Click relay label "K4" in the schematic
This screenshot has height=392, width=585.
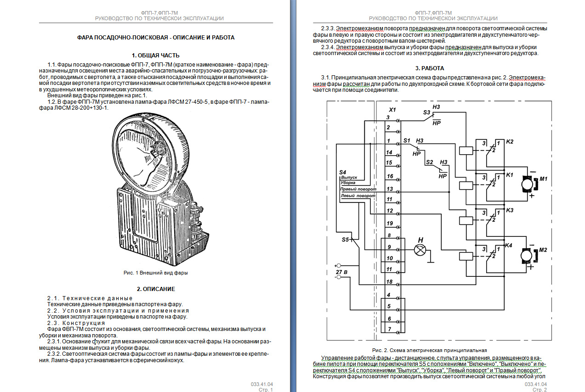pyautogui.click(x=508, y=246)
